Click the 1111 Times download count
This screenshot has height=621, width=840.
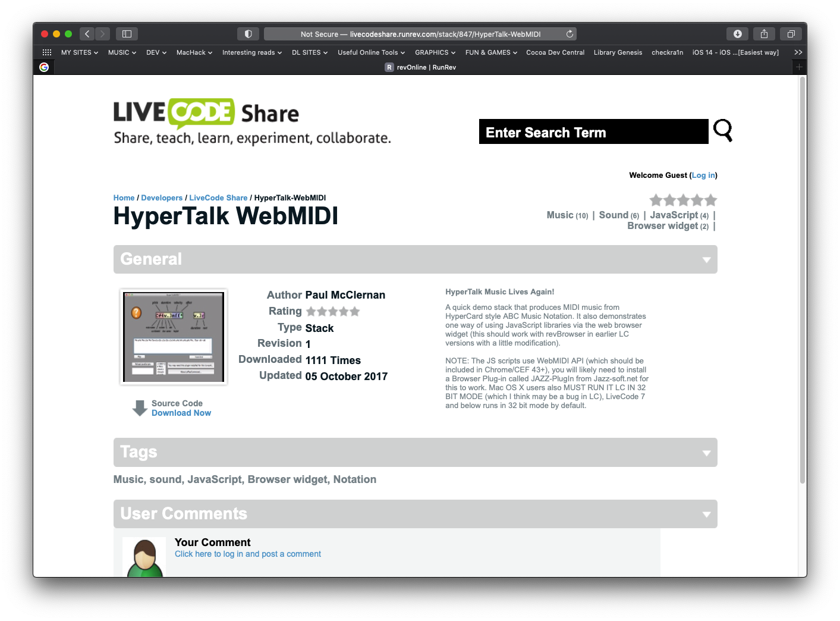click(x=333, y=360)
